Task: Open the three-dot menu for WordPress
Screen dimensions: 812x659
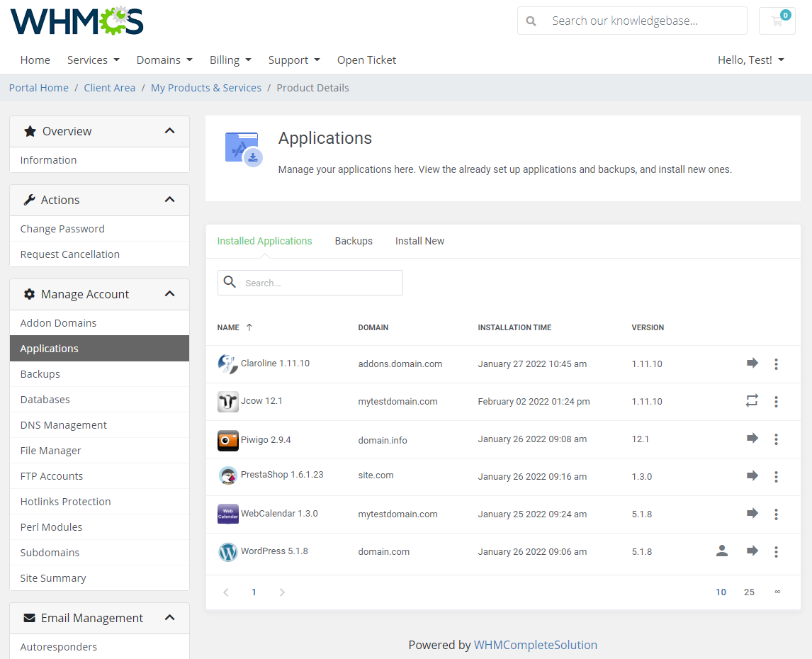Action: [776, 552]
